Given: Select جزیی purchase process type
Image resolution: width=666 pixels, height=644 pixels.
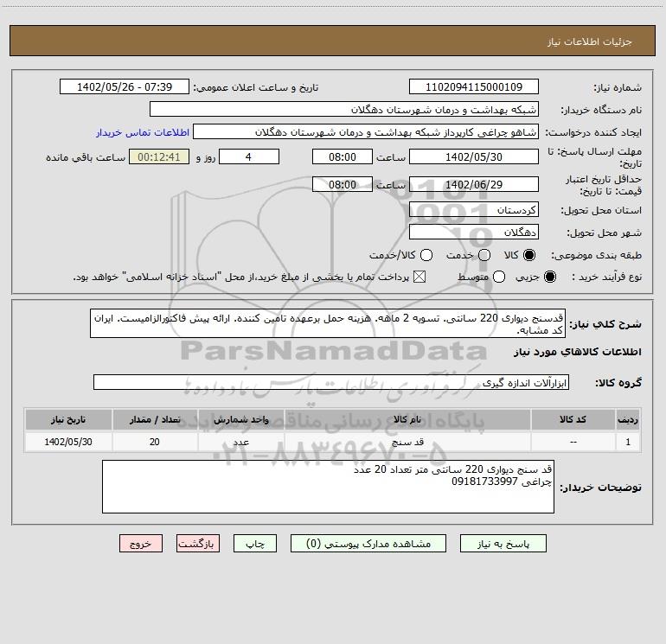Looking at the screenshot, I should pos(550,277).
